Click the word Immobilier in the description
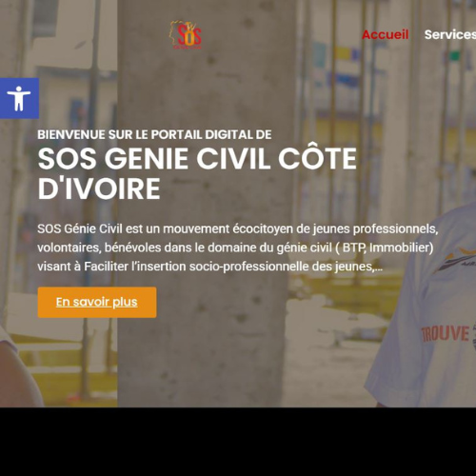This screenshot has width=476, height=476. [402, 248]
